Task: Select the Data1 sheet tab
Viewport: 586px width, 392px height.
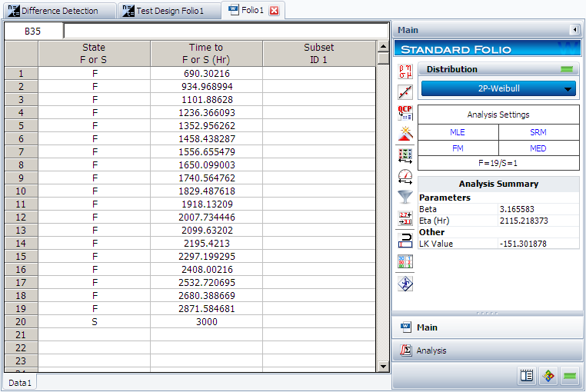Action: point(20,382)
